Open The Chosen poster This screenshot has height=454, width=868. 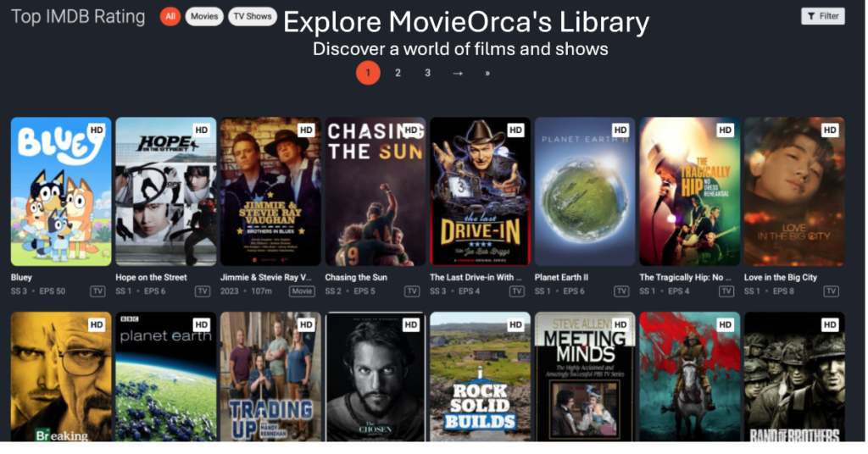[x=376, y=377]
